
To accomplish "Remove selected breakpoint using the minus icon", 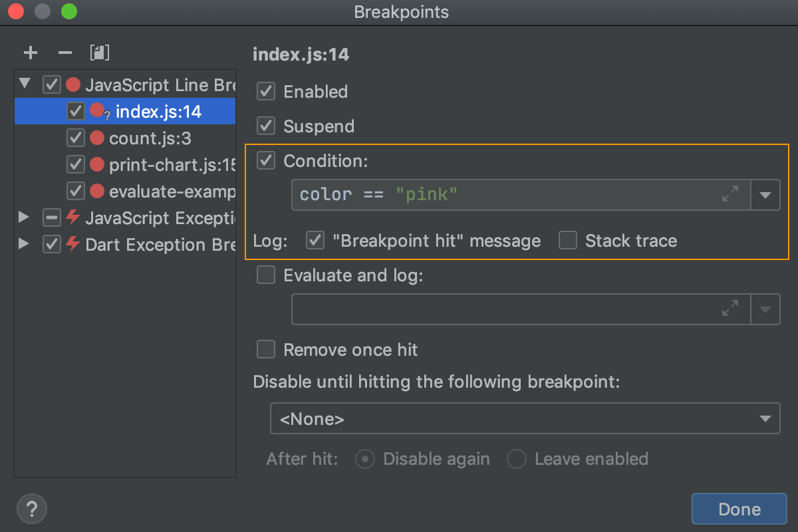I will pyautogui.click(x=63, y=53).
